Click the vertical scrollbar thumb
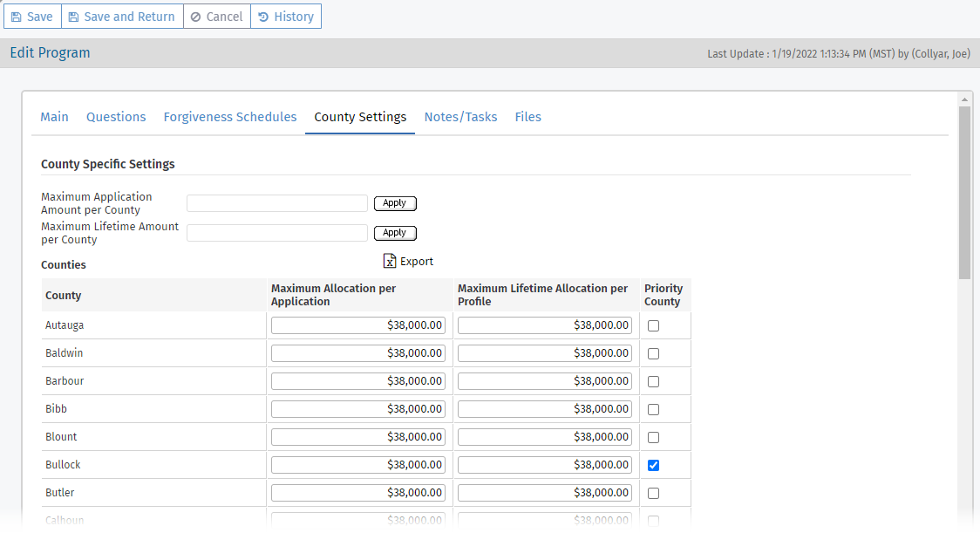This screenshot has width=980, height=533. tap(964, 192)
